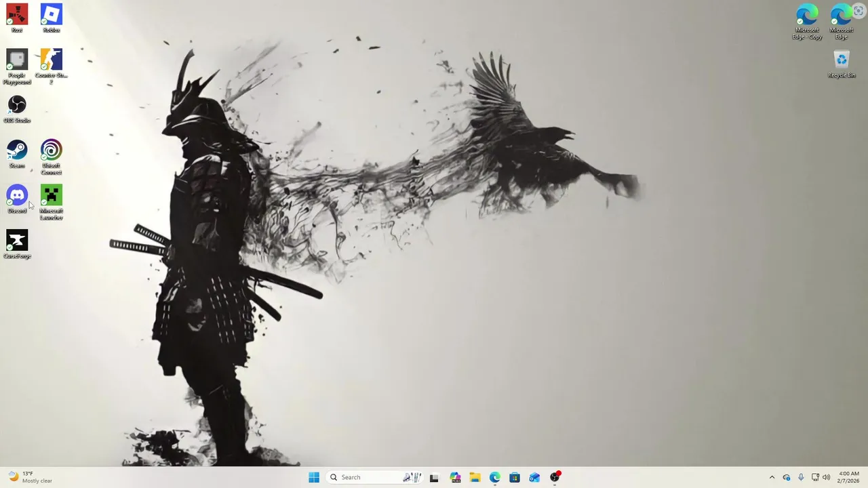Open network settings from the tray

point(815,477)
